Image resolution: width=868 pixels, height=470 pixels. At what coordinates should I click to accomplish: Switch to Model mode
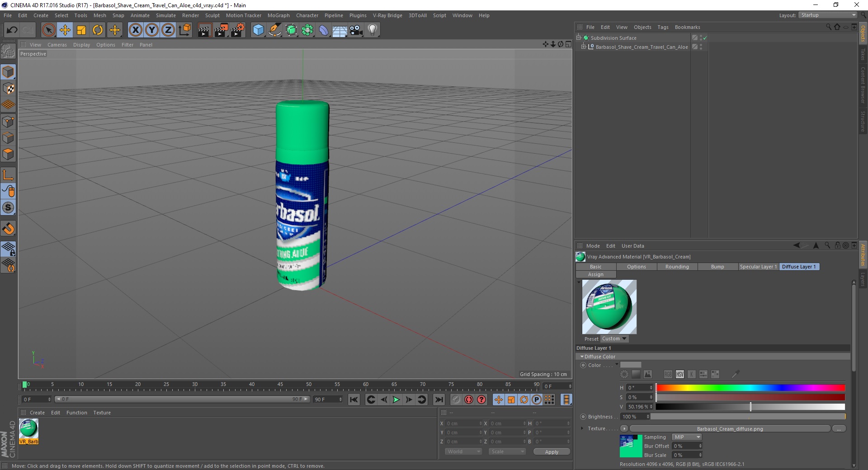pos(8,72)
